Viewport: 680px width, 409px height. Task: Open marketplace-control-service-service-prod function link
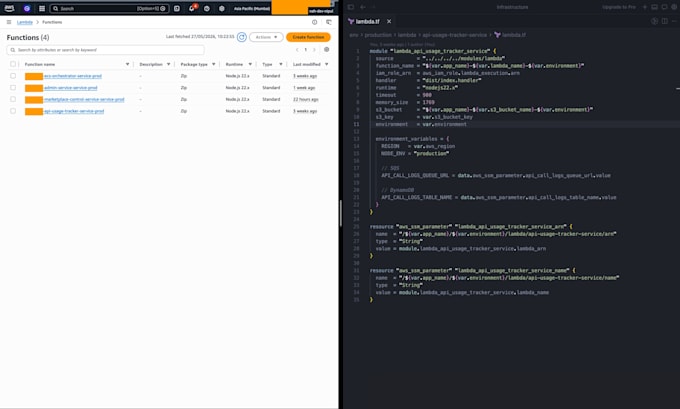click(x=84, y=99)
